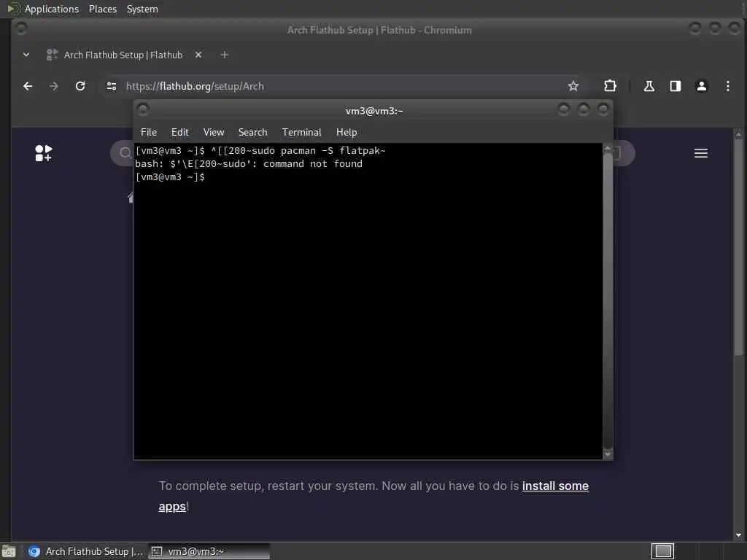Click the terminal window menu button
Image resolution: width=747 pixels, height=560 pixels.
pyautogui.click(x=142, y=111)
